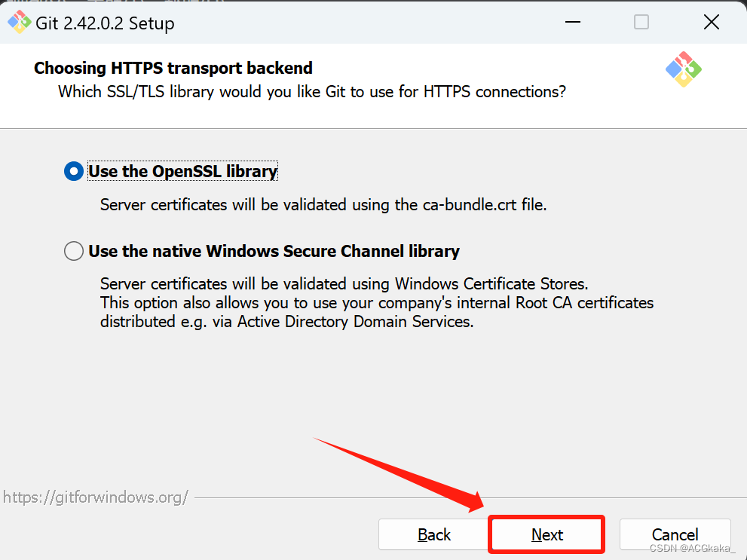Minimize the Git Setup window
Viewport: 747px width, 560px height.
coord(573,23)
